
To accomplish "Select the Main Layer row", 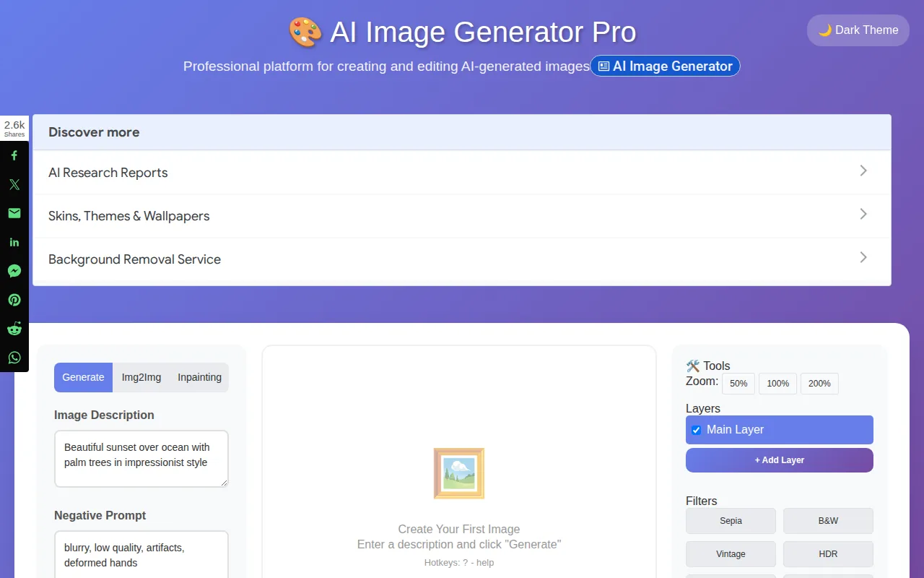I will pos(780,430).
